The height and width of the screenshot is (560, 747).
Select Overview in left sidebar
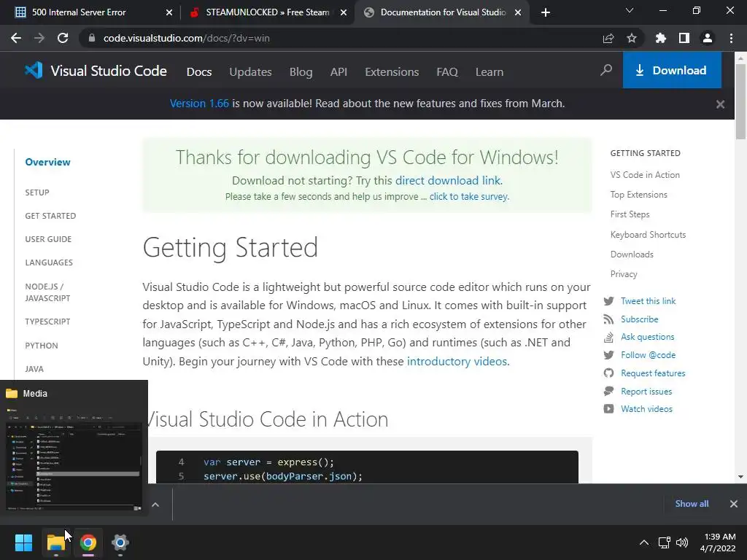click(47, 162)
